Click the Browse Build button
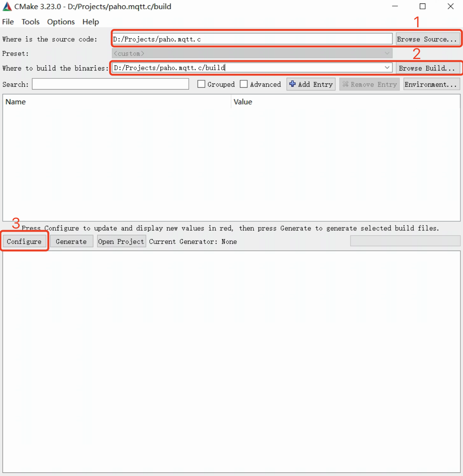The image size is (463, 476). click(428, 68)
